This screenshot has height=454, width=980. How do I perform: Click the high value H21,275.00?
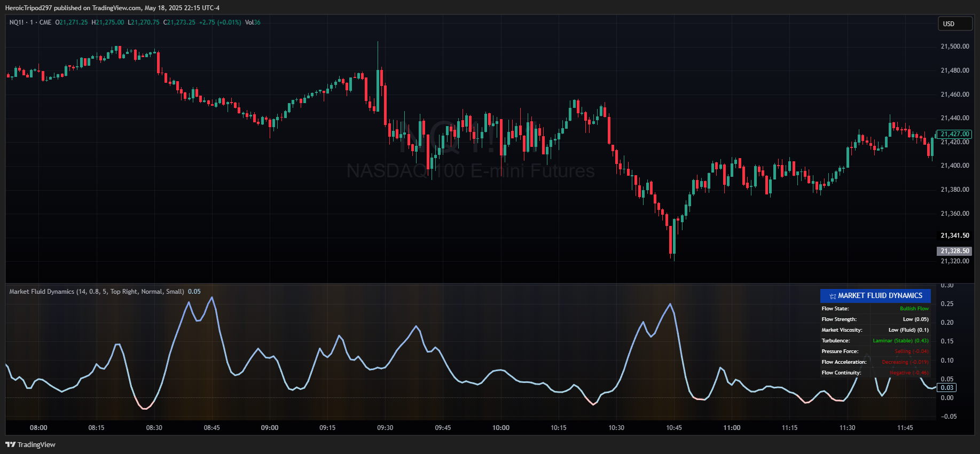108,22
